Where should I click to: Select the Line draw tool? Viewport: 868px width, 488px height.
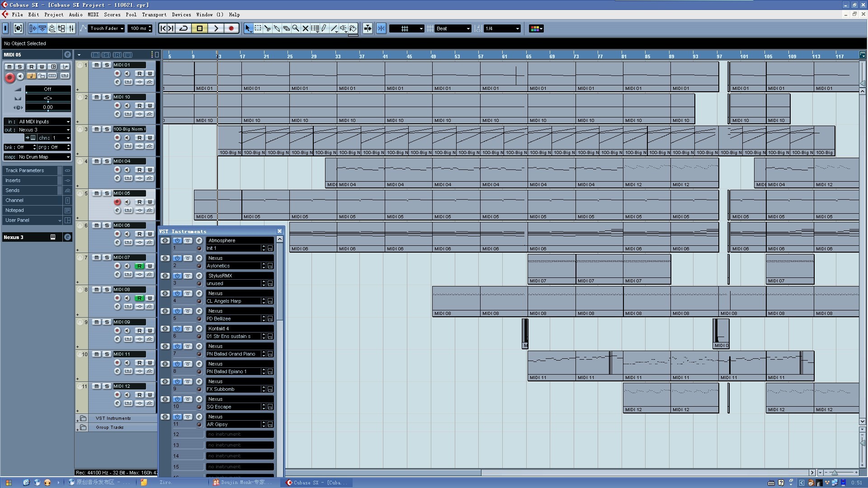coord(334,28)
